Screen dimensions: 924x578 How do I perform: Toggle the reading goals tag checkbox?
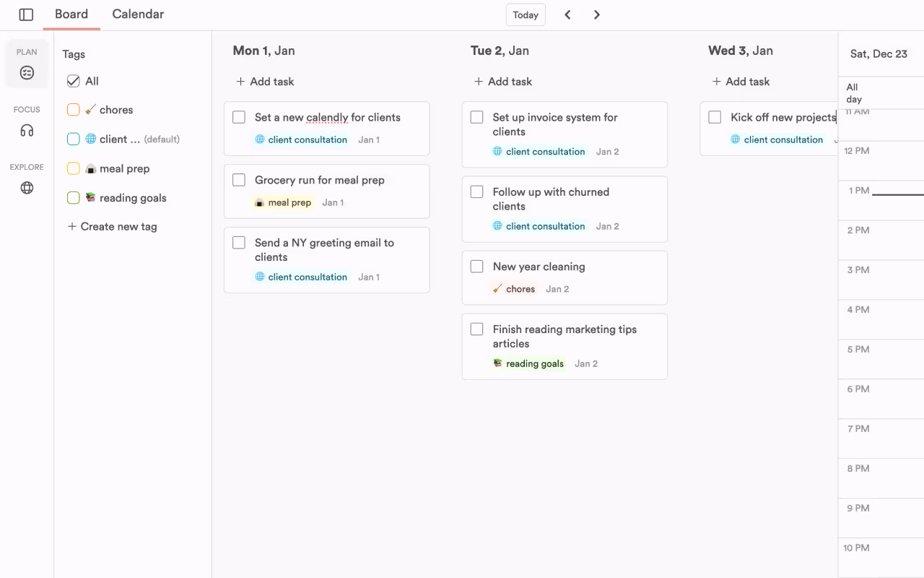[x=73, y=197]
